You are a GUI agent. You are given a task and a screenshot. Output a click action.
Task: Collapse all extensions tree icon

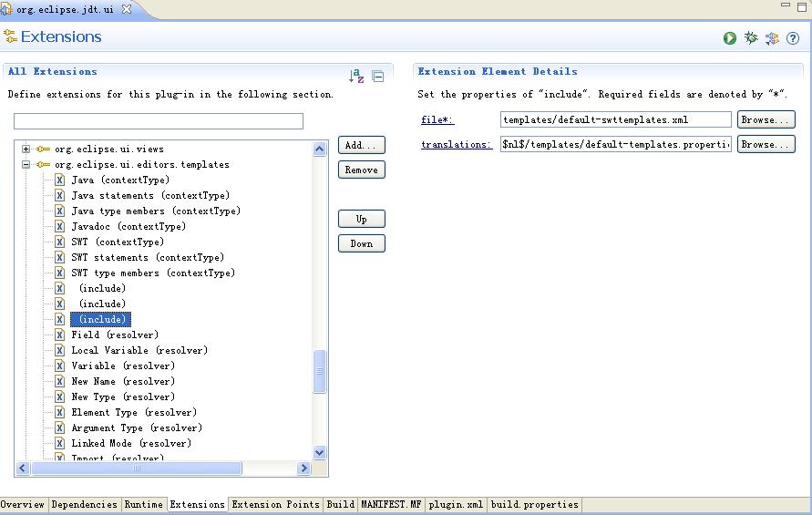(378, 77)
